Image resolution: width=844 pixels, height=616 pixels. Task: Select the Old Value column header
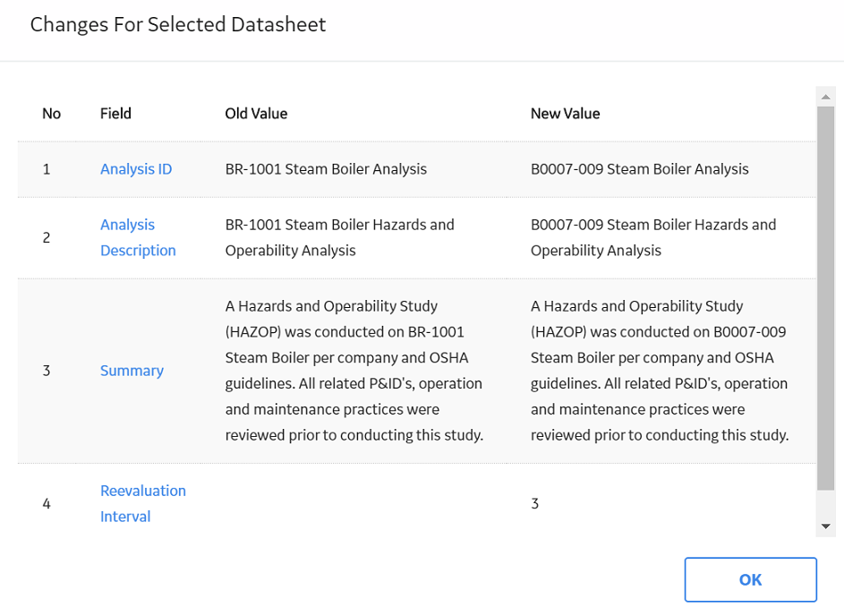click(x=256, y=114)
